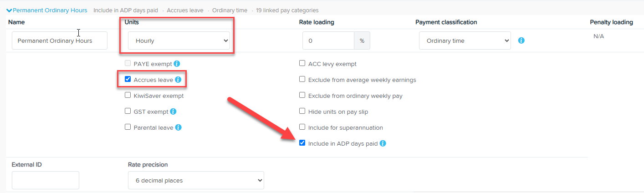644x193 pixels.
Task: Click the External ID input box
Action: (46, 180)
